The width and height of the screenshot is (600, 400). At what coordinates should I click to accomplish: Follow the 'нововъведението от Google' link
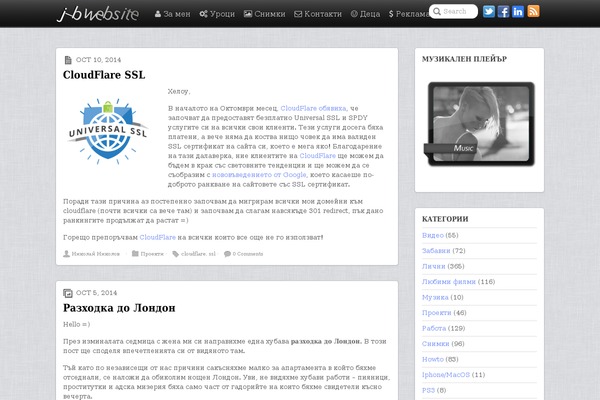259,175
